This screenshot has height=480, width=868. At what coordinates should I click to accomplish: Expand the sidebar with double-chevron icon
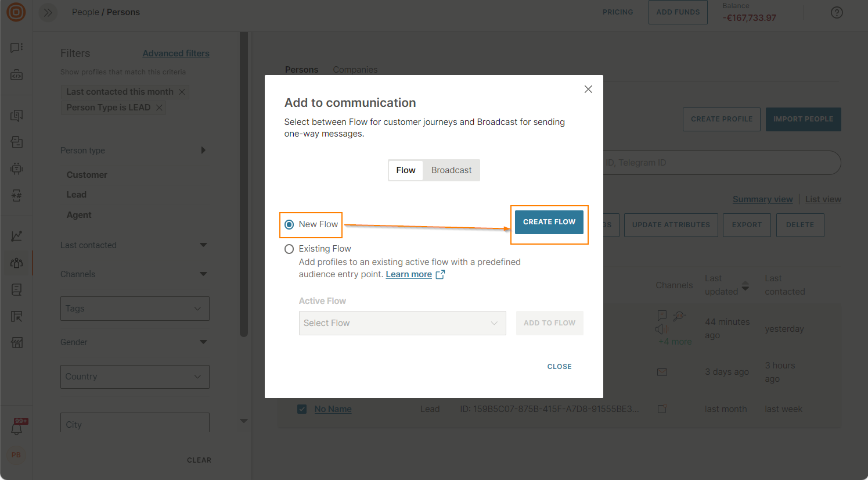48,12
